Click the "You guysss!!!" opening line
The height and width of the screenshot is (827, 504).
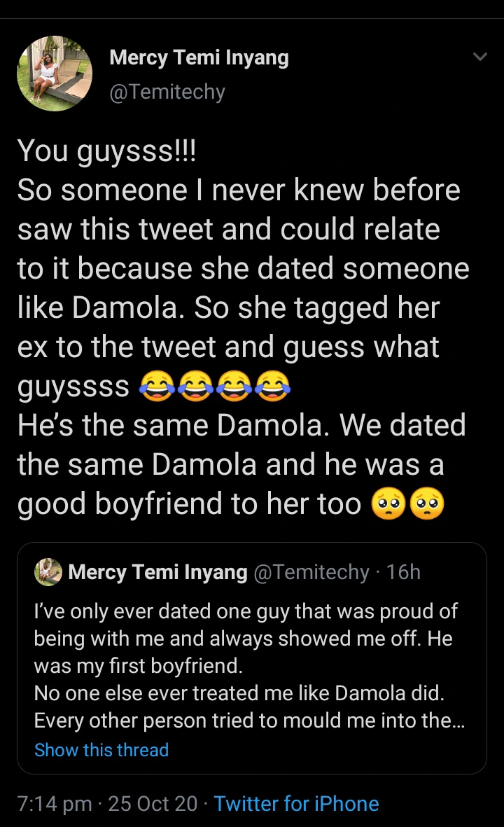(107, 151)
